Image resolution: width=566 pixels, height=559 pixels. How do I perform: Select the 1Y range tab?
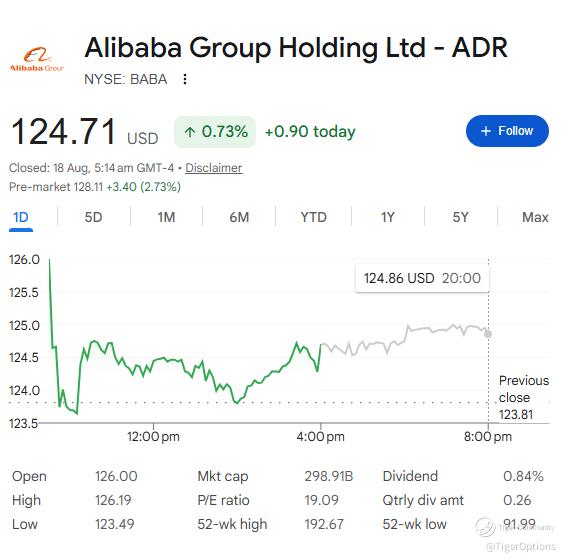pyautogui.click(x=388, y=217)
